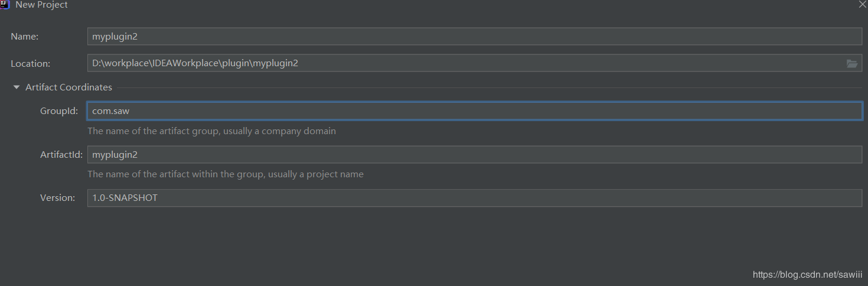Click the company domain hint under GroupId
Image resolution: width=868 pixels, height=286 pixels.
point(211,131)
